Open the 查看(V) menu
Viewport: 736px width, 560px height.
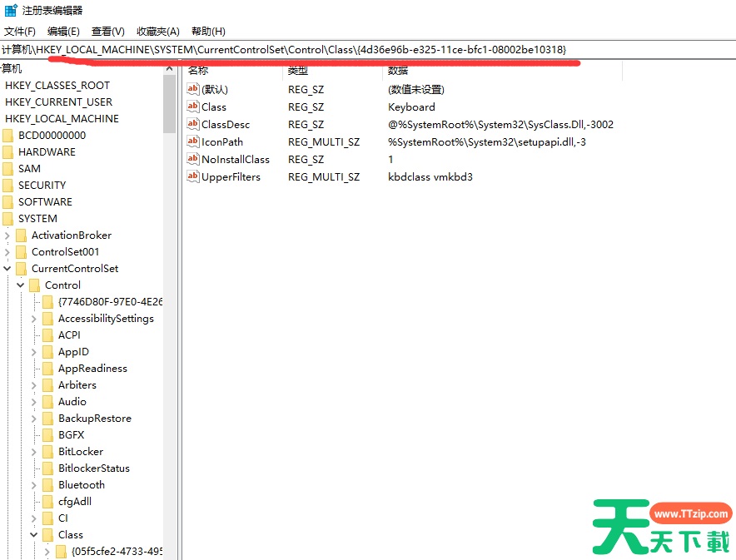pyautogui.click(x=108, y=32)
